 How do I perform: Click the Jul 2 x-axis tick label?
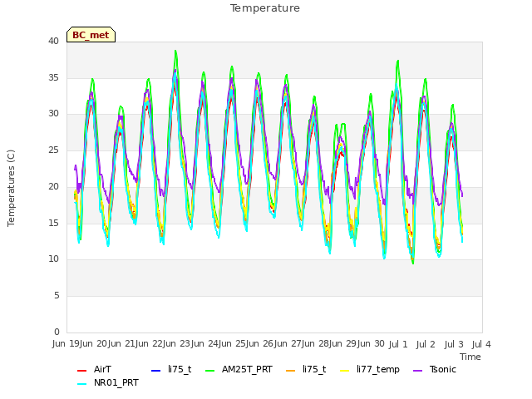426,344
